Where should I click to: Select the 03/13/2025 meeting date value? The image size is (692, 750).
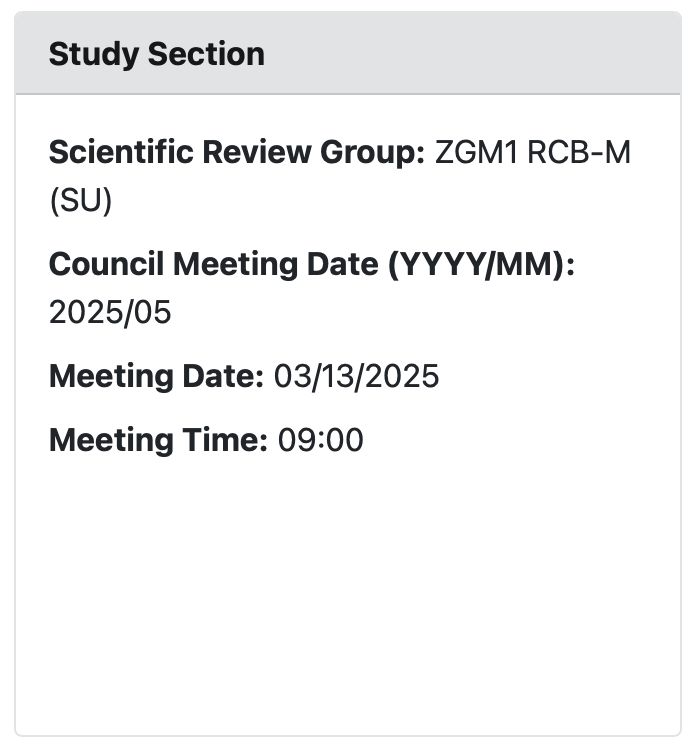356,377
